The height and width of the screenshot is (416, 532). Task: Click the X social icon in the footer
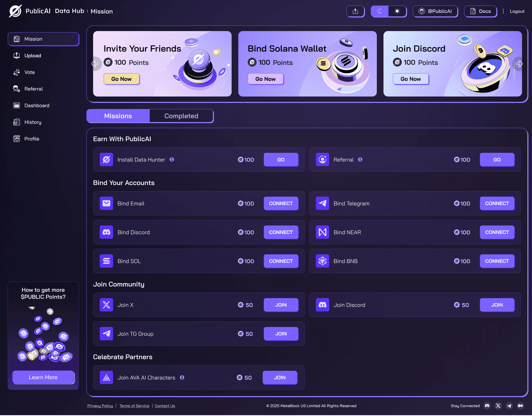click(498, 406)
